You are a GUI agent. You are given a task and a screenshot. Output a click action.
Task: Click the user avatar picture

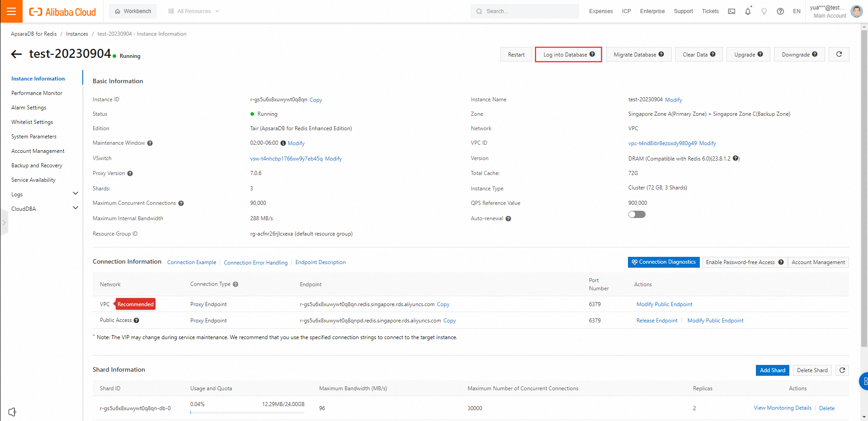coord(856,11)
